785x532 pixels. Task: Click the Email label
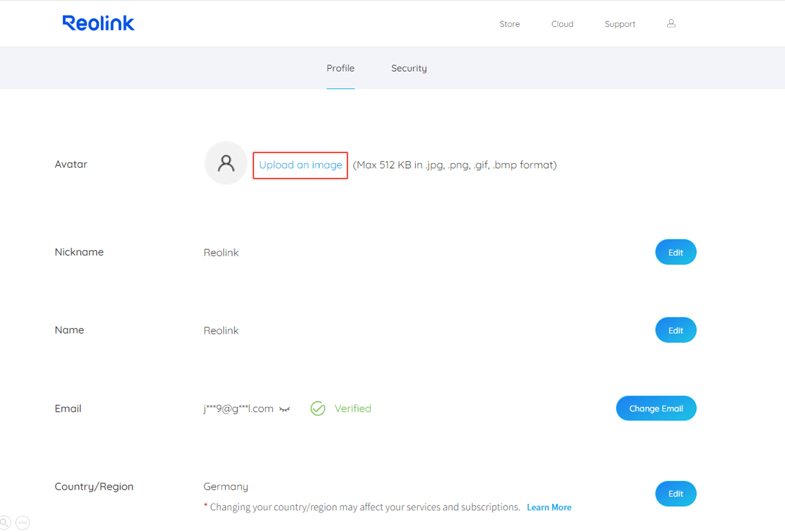(x=68, y=408)
